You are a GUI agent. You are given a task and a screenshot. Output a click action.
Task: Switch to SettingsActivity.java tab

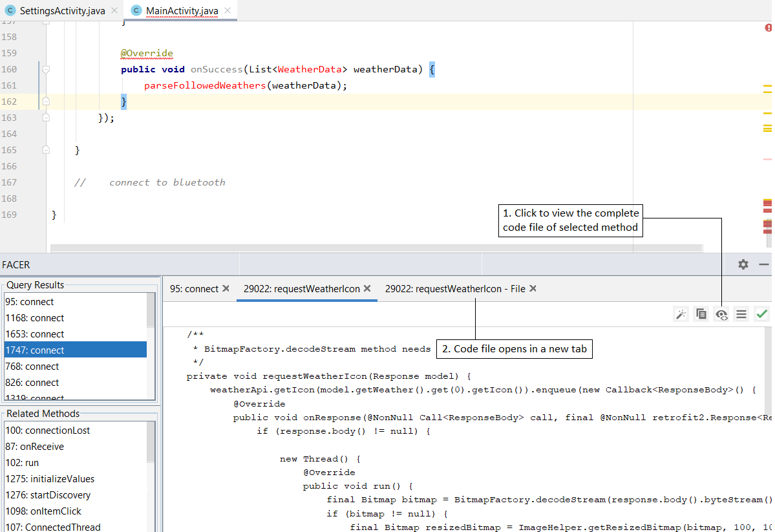(62, 10)
